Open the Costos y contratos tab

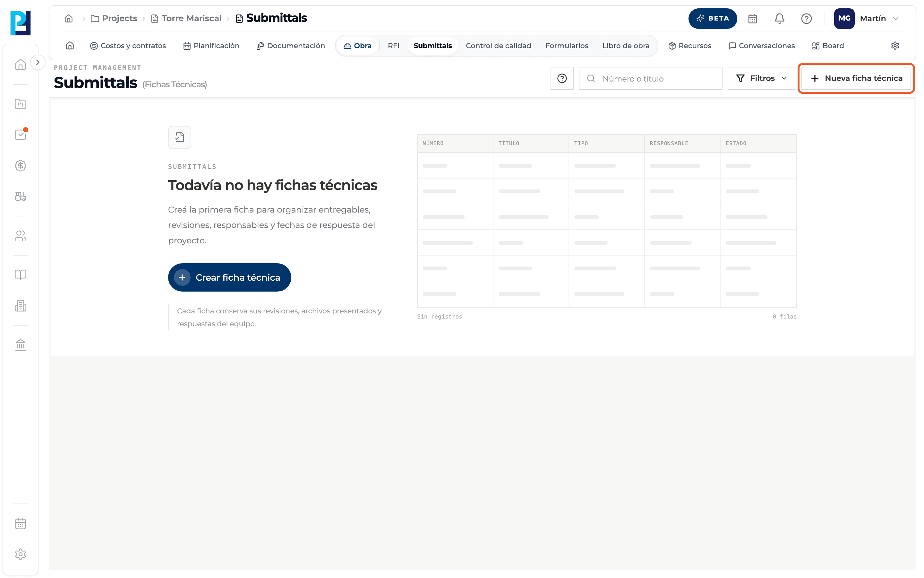[128, 46]
